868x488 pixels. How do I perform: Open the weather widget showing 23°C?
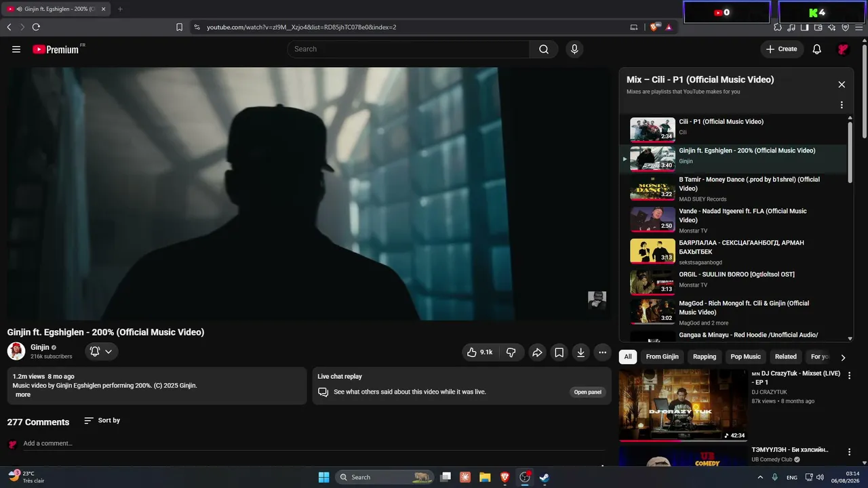(x=26, y=477)
